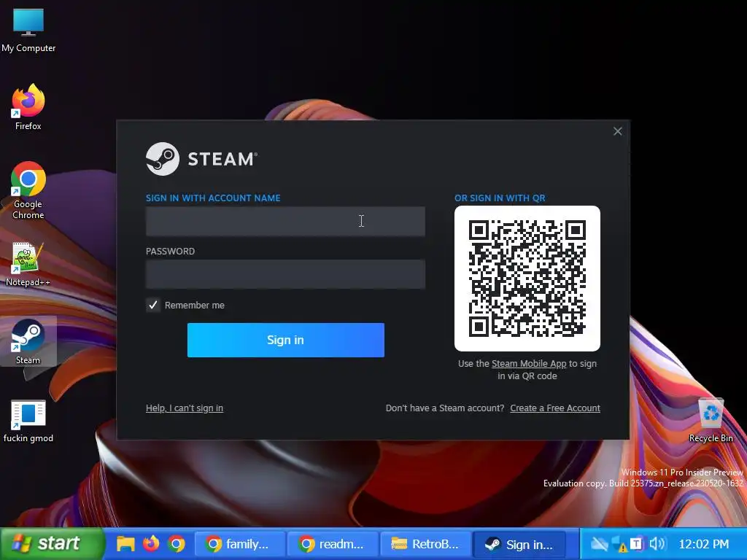The image size is (747, 560).
Task: Open Notepad++ desktop shortcut
Action: coord(28,263)
